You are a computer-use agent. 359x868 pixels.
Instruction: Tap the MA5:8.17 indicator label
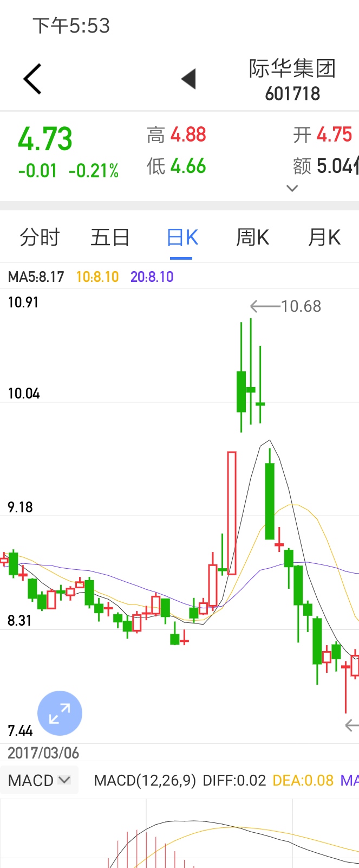pyautogui.click(x=36, y=277)
